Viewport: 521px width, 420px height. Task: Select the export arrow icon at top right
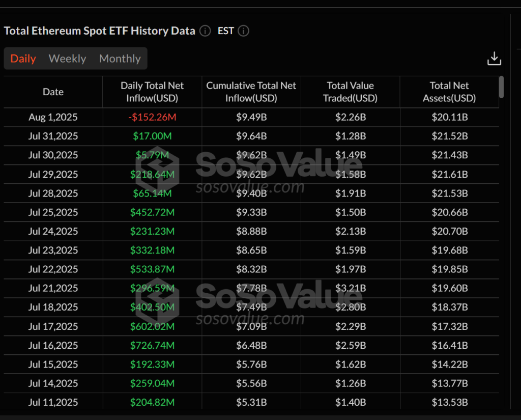pos(494,58)
